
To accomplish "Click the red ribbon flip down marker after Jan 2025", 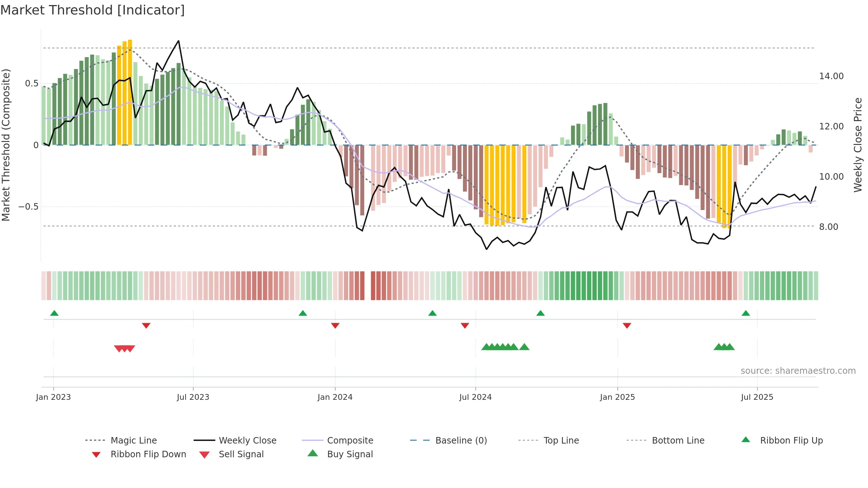I will [x=627, y=326].
